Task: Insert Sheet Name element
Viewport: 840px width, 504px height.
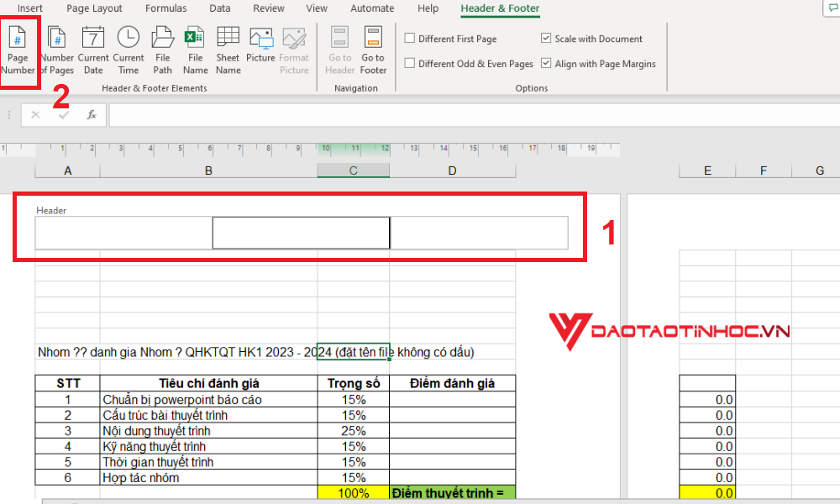Action: point(228,50)
